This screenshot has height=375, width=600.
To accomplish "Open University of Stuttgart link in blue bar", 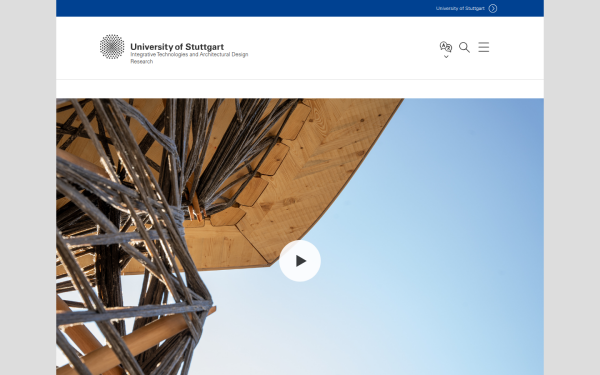I will (460, 8).
